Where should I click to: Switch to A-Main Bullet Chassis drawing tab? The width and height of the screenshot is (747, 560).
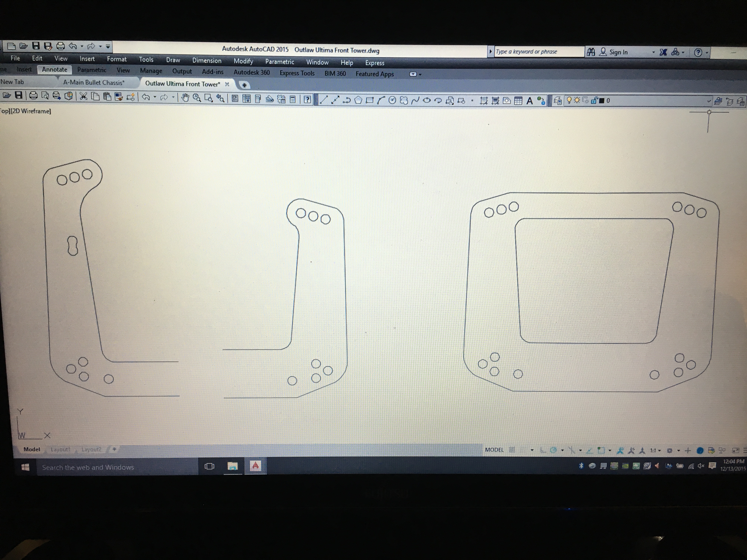pyautogui.click(x=94, y=82)
